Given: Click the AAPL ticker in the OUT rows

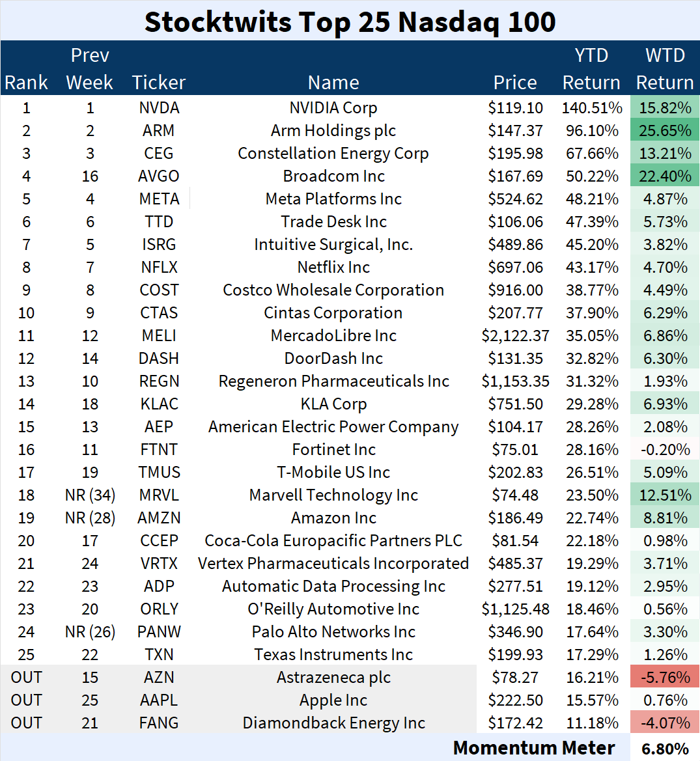Looking at the screenshot, I should 159,700.
